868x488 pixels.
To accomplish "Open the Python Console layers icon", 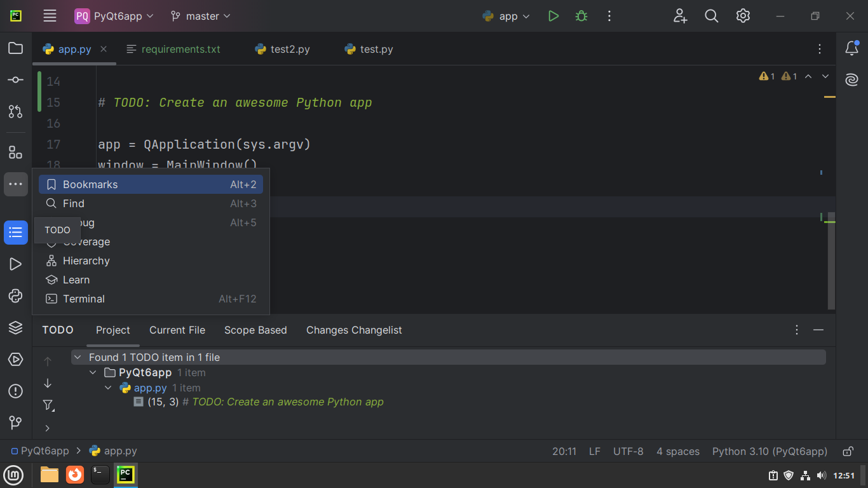I will pyautogui.click(x=15, y=328).
